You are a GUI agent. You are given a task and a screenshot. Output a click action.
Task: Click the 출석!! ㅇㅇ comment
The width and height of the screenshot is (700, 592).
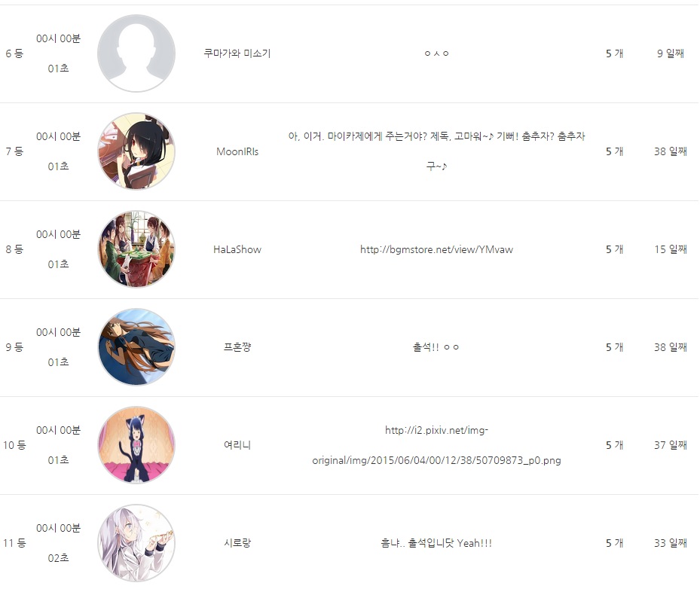click(436, 347)
